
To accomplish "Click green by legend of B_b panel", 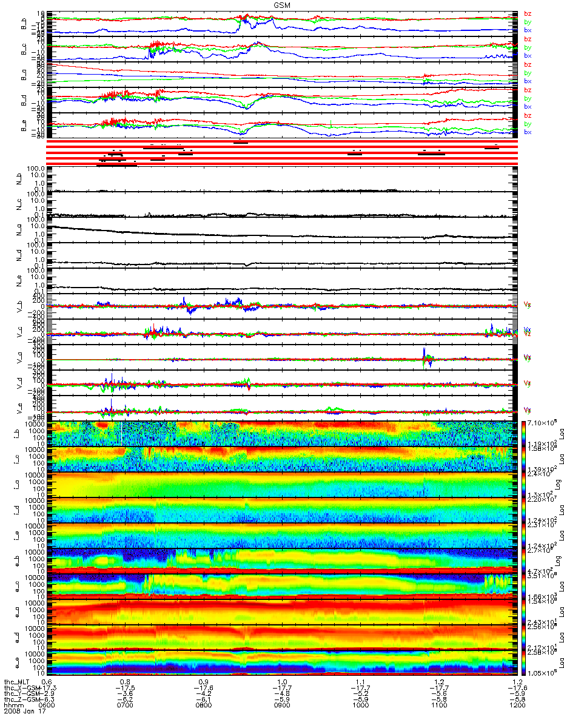I will tap(528, 22).
